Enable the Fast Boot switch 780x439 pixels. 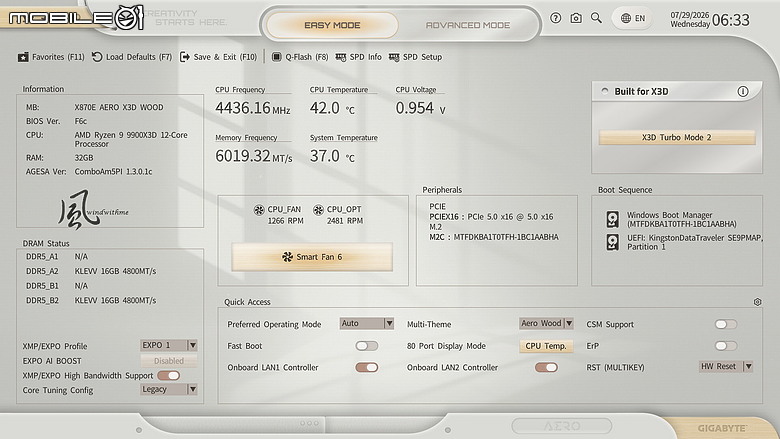click(x=367, y=346)
